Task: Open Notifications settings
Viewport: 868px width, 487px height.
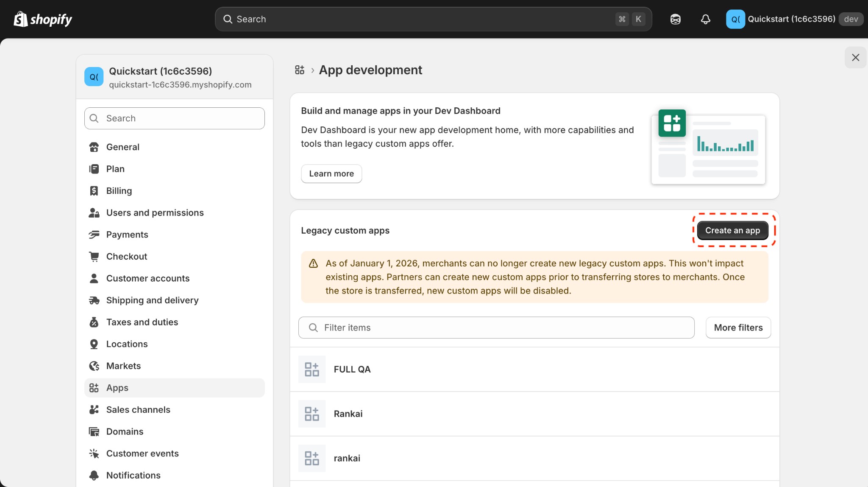Action: [x=133, y=475]
